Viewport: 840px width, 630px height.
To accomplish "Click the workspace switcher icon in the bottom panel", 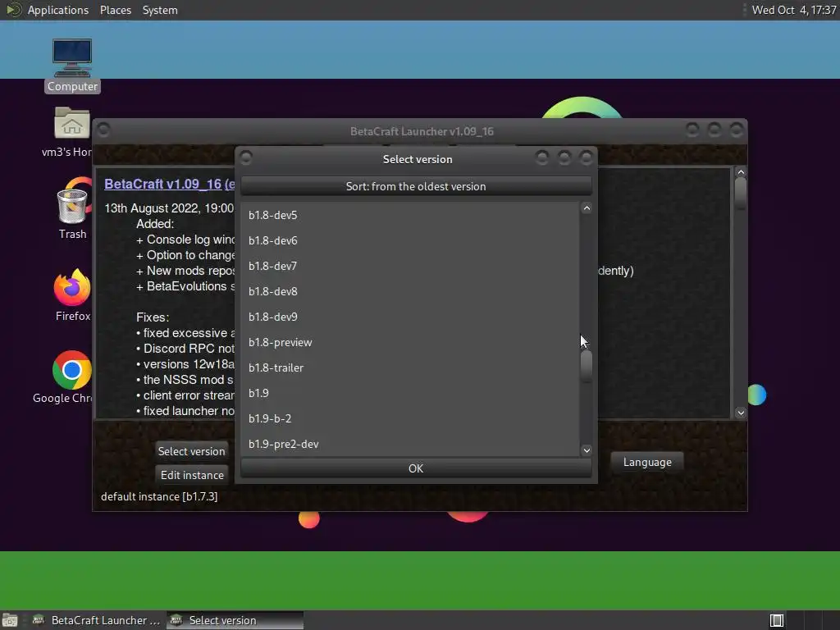I will 776,620.
